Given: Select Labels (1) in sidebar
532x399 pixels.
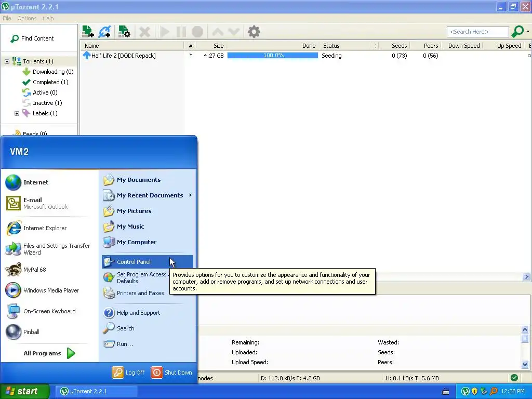Looking at the screenshot, I should [x=39, y=113].
